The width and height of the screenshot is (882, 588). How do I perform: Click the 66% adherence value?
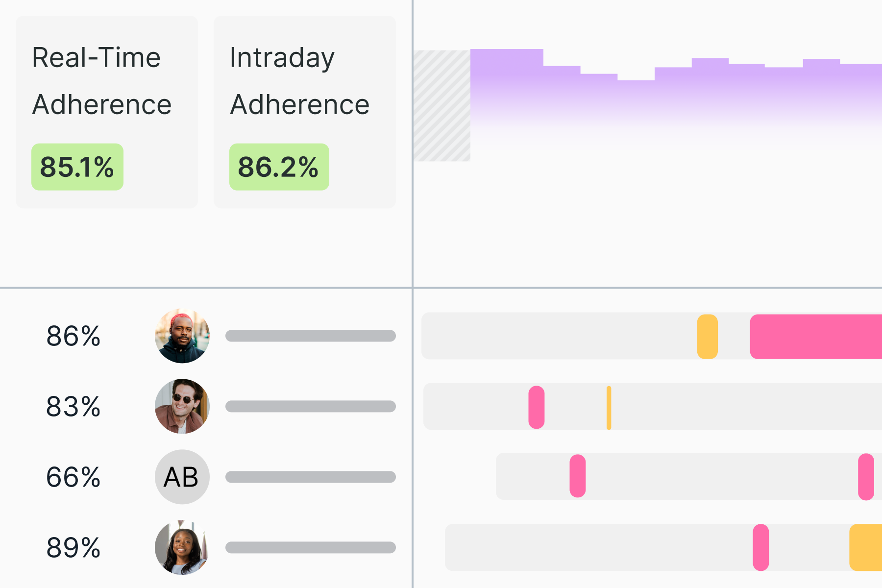[73, 477]
